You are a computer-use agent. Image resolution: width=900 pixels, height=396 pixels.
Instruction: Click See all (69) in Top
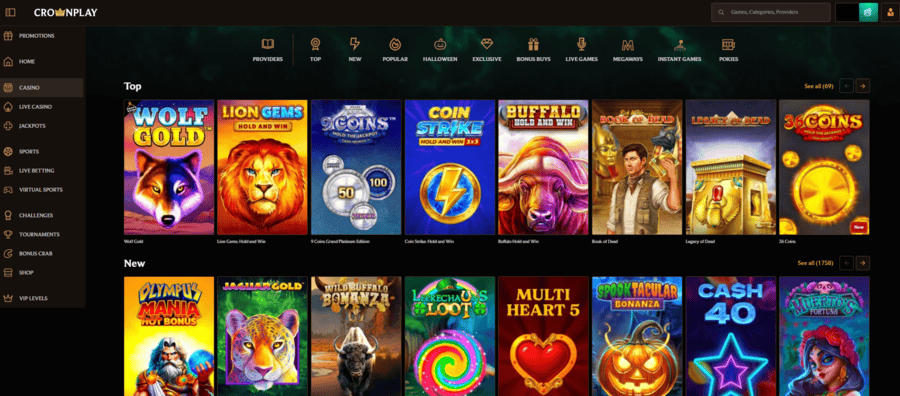click(818, 86)
